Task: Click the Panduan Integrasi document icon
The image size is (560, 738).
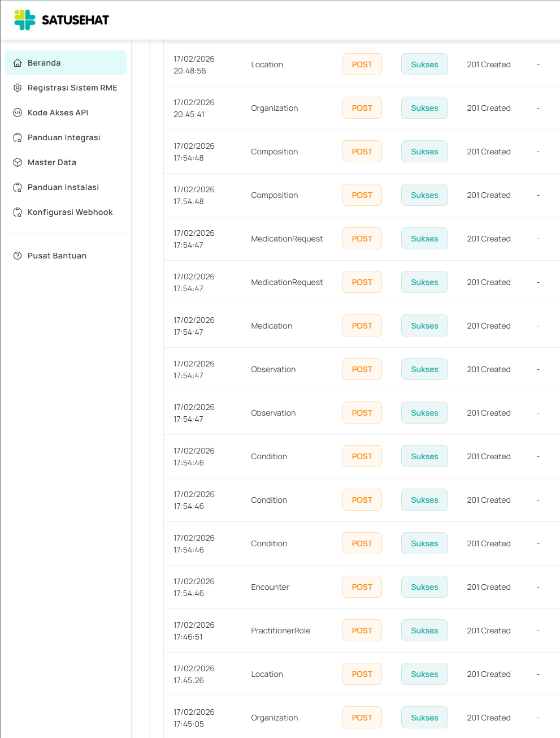Action: (x=18, y=137)
